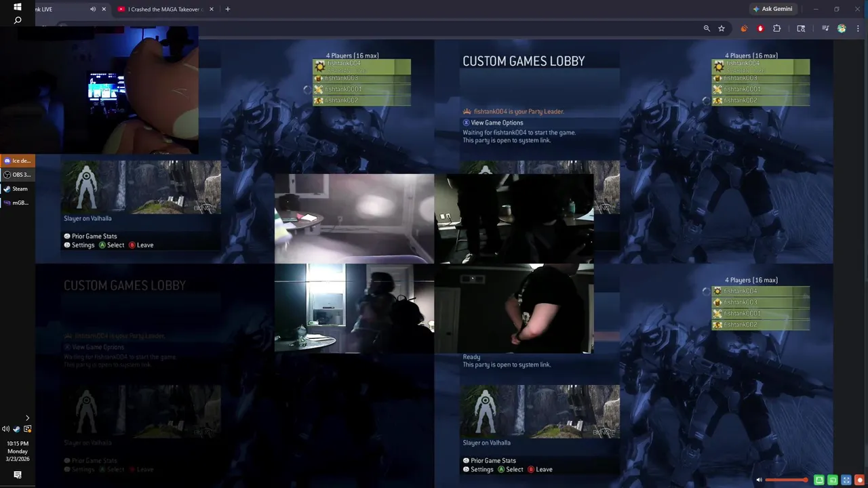Open the 10:15 PM clock calendar
868x488 pixels.
tap(18, 451)
